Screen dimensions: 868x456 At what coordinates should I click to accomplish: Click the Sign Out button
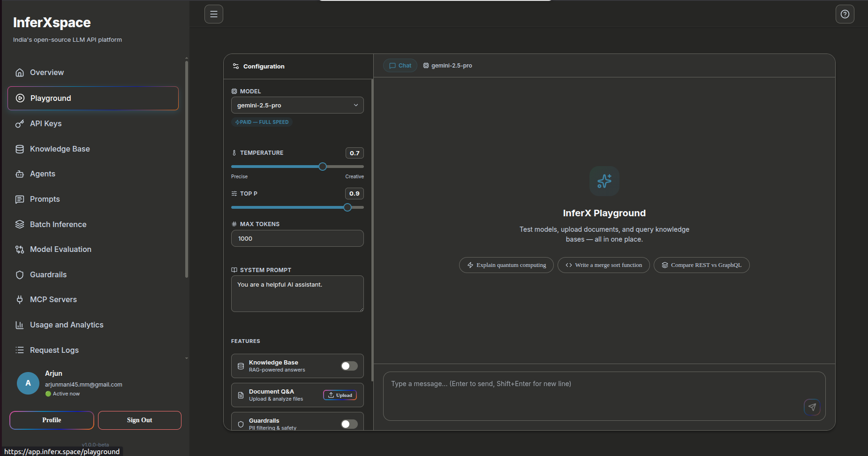tap(139, 420)
